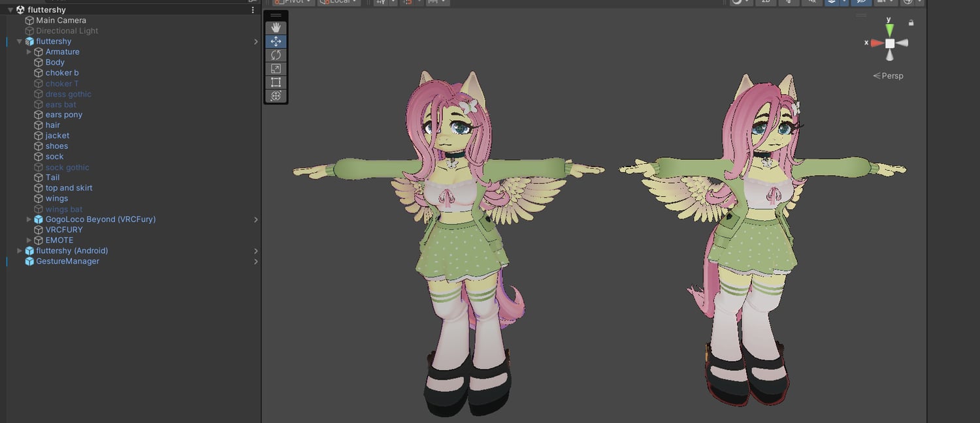980x423 pixels.
Task: Open the effects dropdown arrow next to effects toggle
Action: pos(844,2)
